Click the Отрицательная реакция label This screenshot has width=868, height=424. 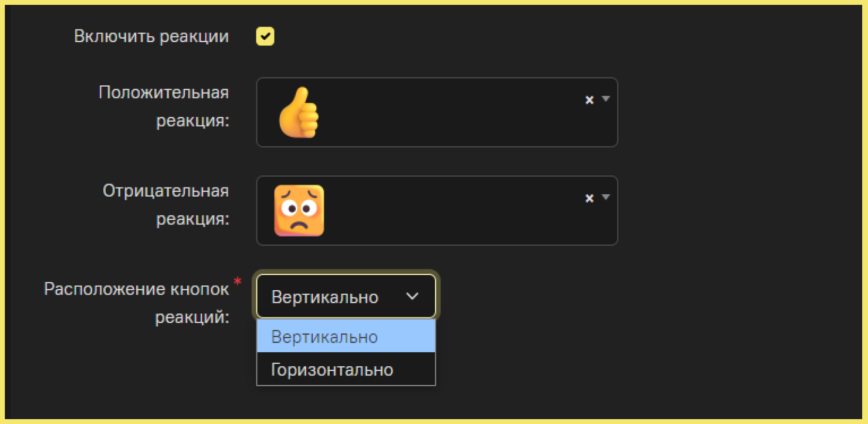(165, 204)
